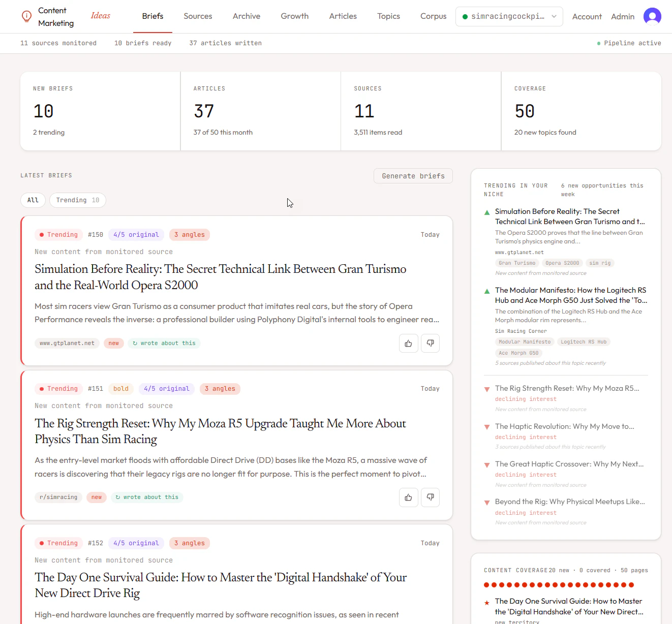
Task: Enable the Trending 10 filter
Action: pos(77,200)
